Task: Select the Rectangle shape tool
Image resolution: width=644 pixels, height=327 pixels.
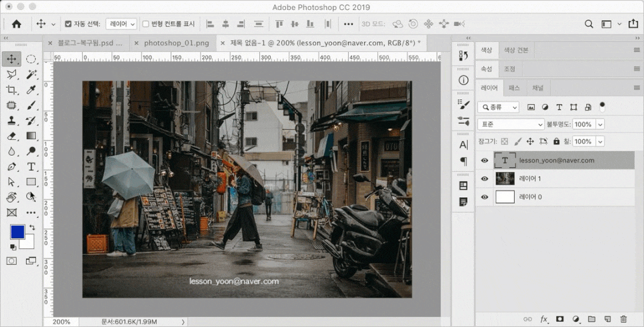Action: (x=31, y=182)
